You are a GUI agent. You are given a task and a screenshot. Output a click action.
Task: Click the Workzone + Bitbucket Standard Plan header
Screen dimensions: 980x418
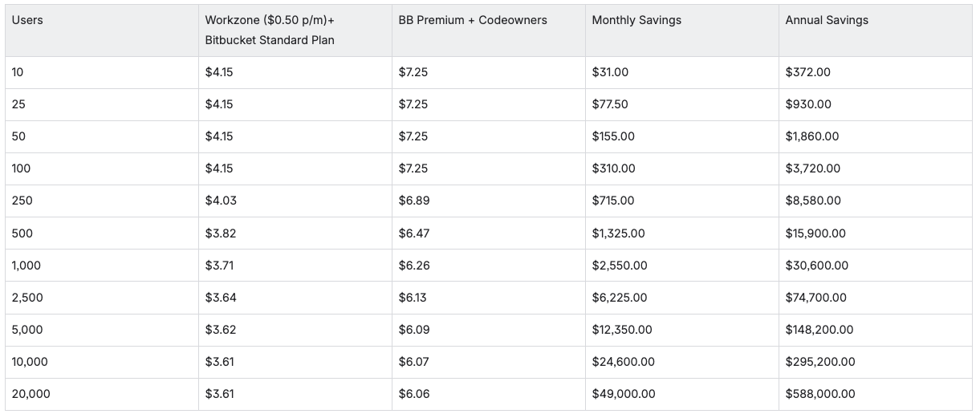(270, 30)
